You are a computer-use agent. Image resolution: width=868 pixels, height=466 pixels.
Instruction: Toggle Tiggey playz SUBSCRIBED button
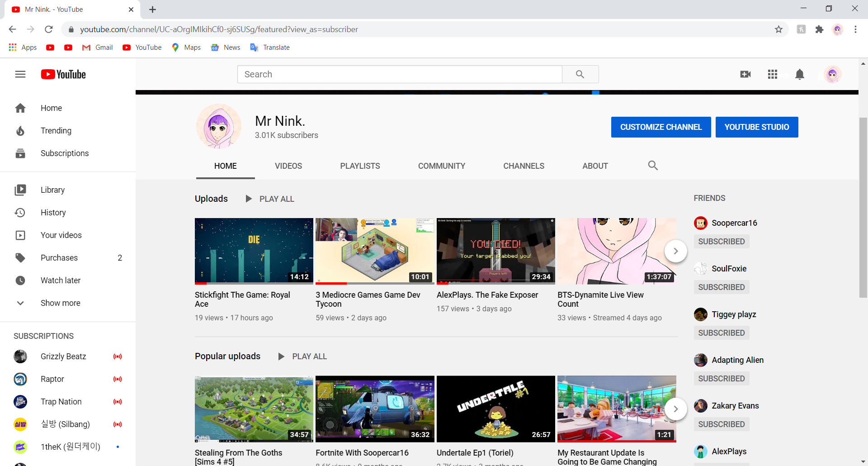point(722,333)
